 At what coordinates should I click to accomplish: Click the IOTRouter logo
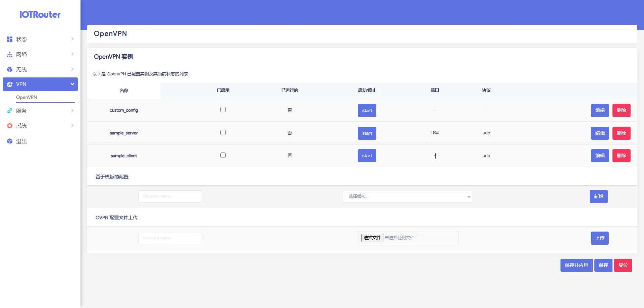pyautogui.click(x=40, y=14)
